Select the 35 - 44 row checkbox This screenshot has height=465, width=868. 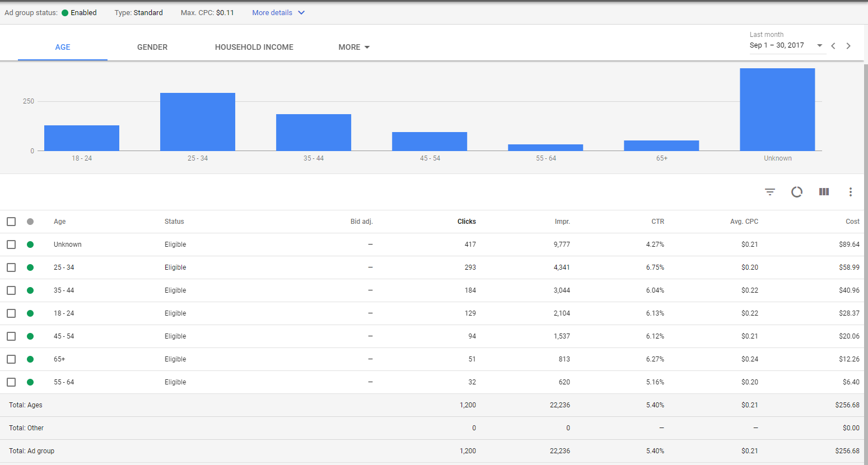click(x=11, y=290)
